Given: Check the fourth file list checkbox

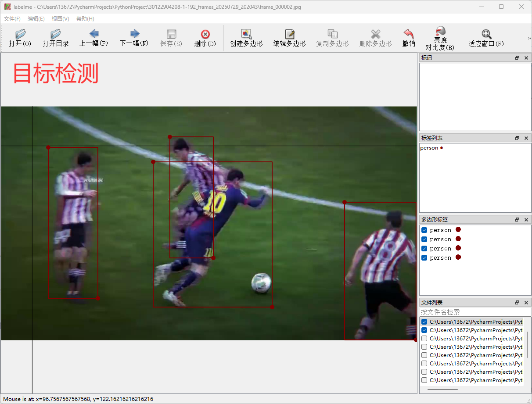Looking at the screenshot, I should point(424,347).
